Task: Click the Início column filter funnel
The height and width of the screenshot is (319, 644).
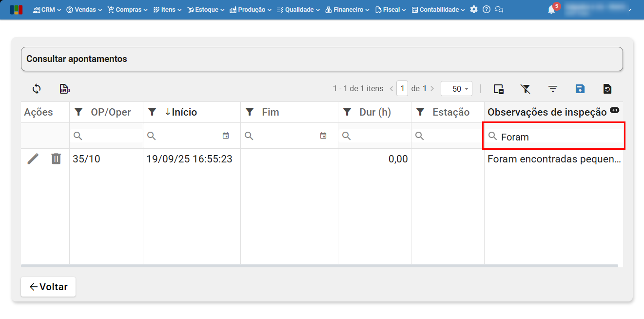Action: click(x=152, y=112)
